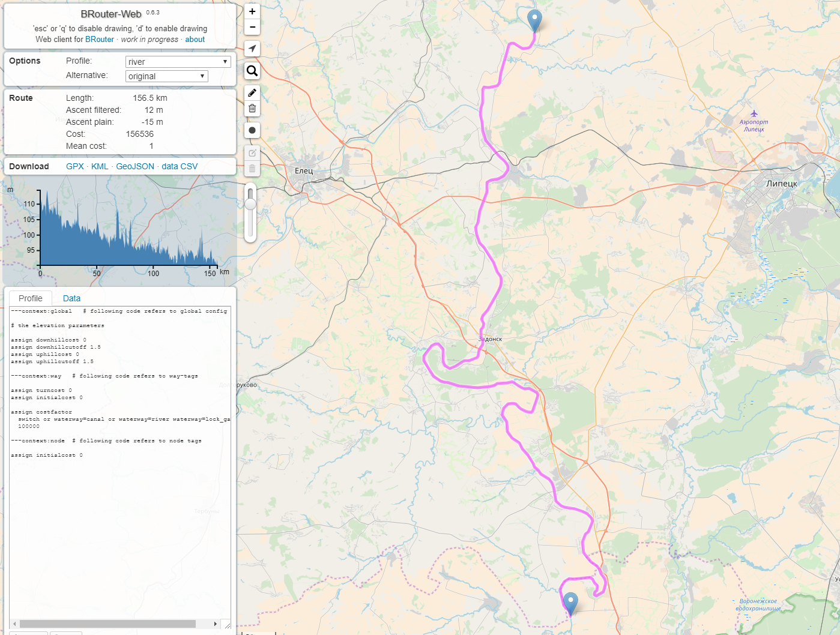Click the route opacity slider handle

pyautogui.click(x=250, y=204)
